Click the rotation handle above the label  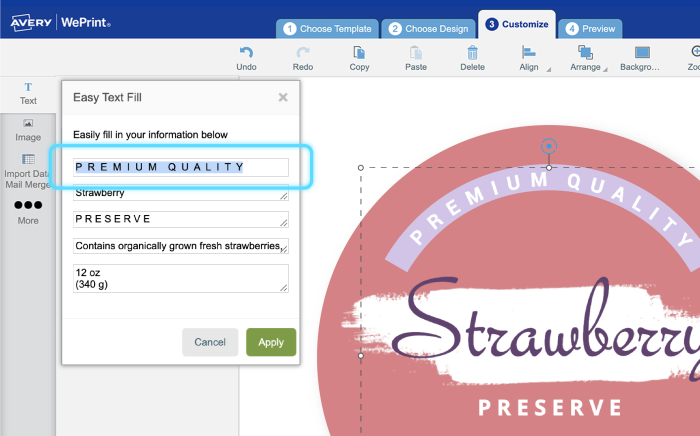point(548,147)
